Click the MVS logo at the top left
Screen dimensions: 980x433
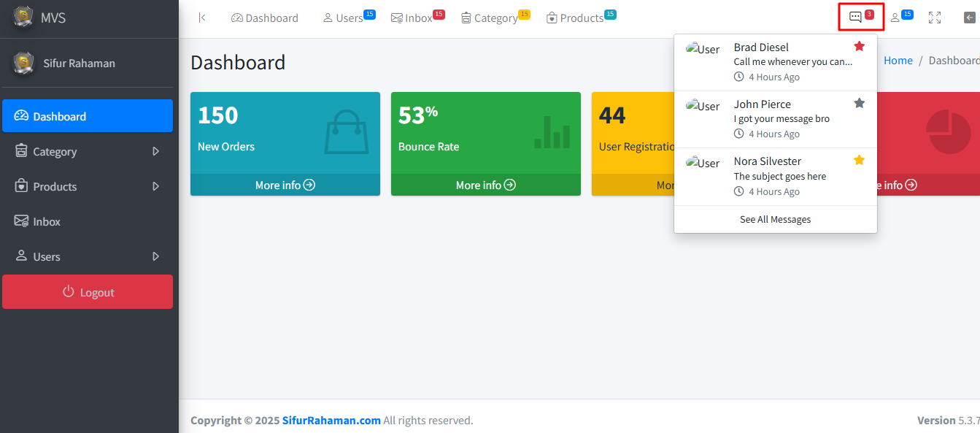(36, 15)
